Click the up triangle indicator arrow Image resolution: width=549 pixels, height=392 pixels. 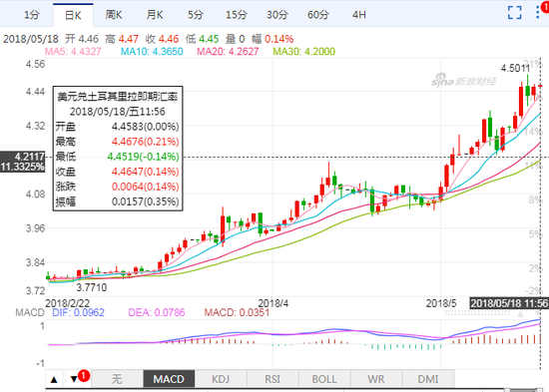click(54, 379)
